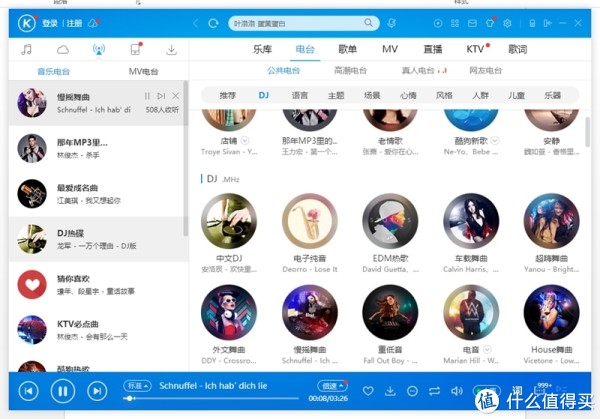Open the mobile device tab icon
The width and height of the screenshot is (600, 419).
[x=135, y=49]
